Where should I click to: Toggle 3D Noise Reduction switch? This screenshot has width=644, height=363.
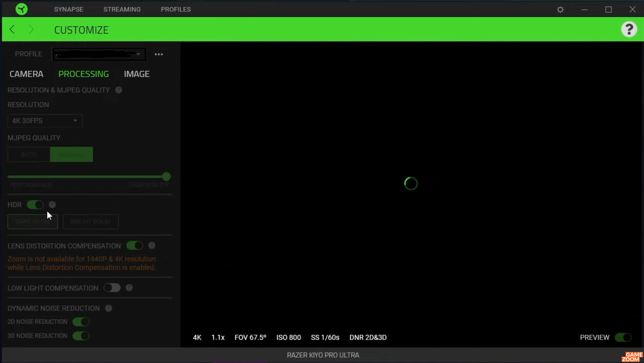click(81, 336)
